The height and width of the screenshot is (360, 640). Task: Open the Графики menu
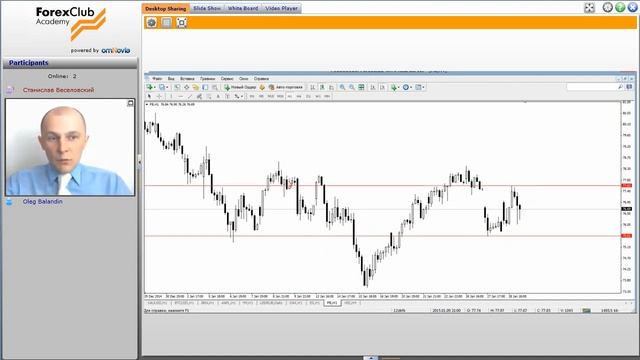[207, 78]
